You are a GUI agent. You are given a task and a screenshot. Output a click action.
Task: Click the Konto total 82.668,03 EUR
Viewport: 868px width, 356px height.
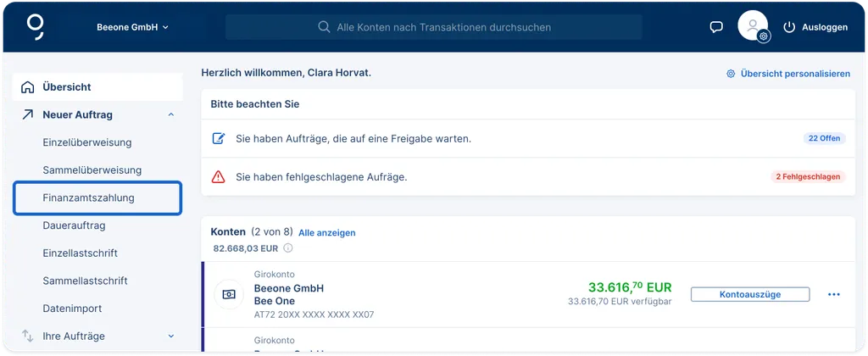coord(245,248)
